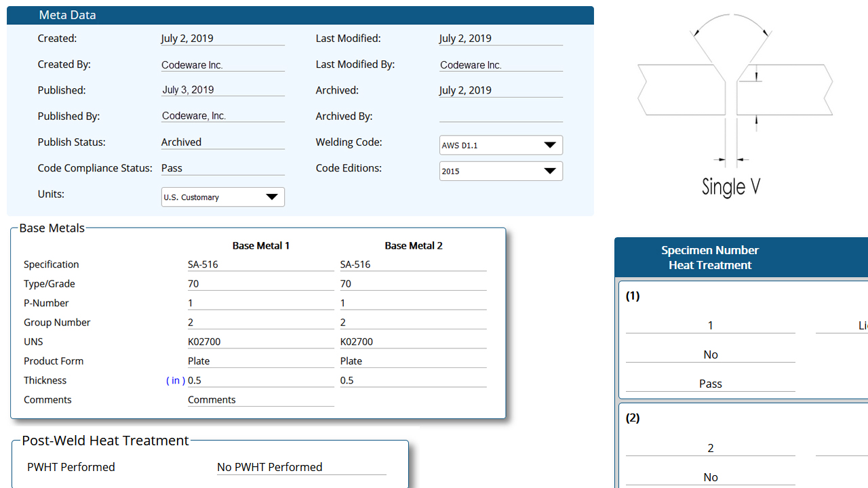
Task: Click Base Metal 2 Type/Grade field
Action: 413,284
